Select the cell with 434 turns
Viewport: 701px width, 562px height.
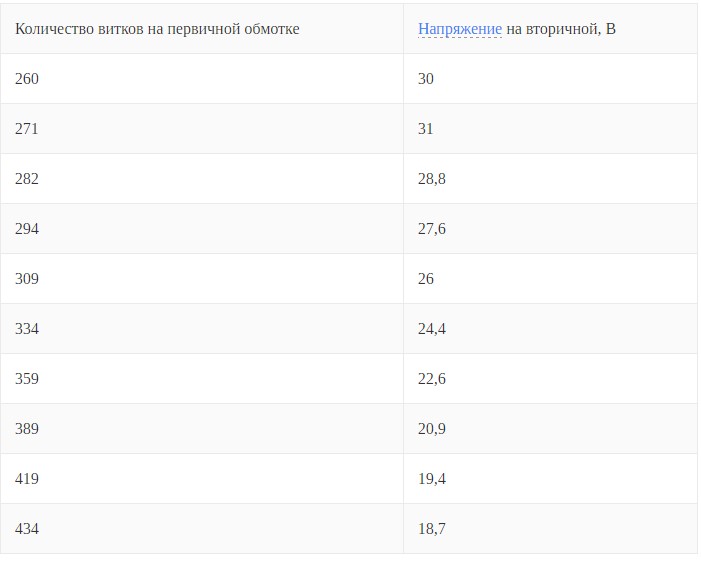27,529
